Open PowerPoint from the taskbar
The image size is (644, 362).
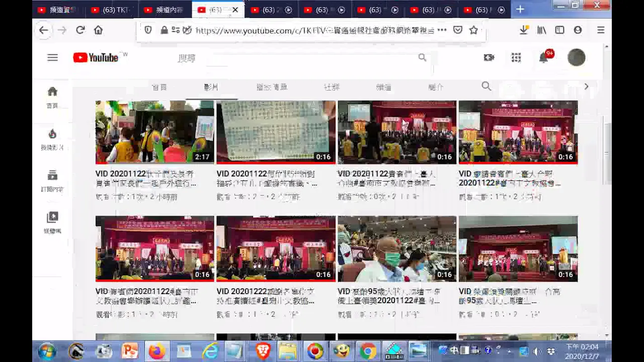pyautogui.click(x=130, y=350)
